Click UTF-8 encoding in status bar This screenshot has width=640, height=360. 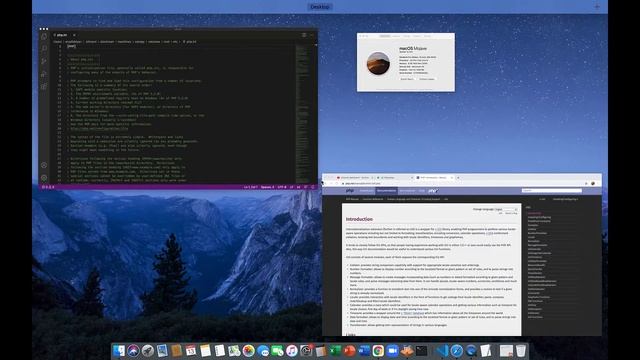tap(282, 187)
